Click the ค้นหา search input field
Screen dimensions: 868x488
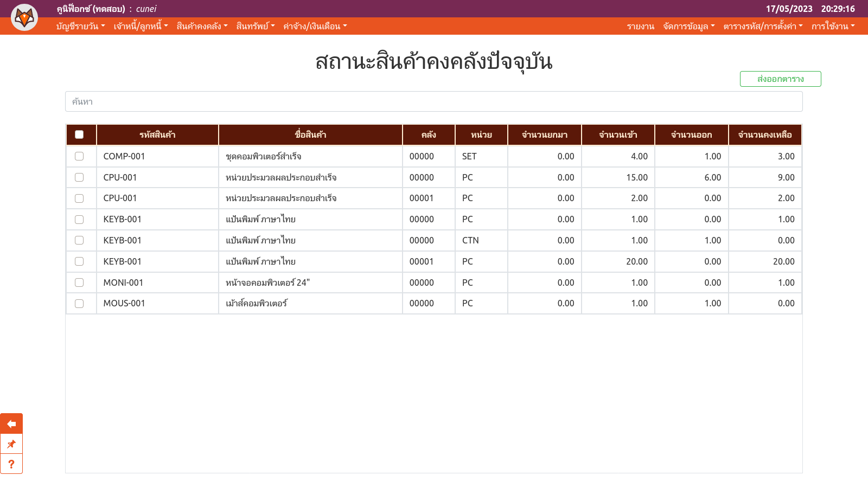click(x=433, y=101)
